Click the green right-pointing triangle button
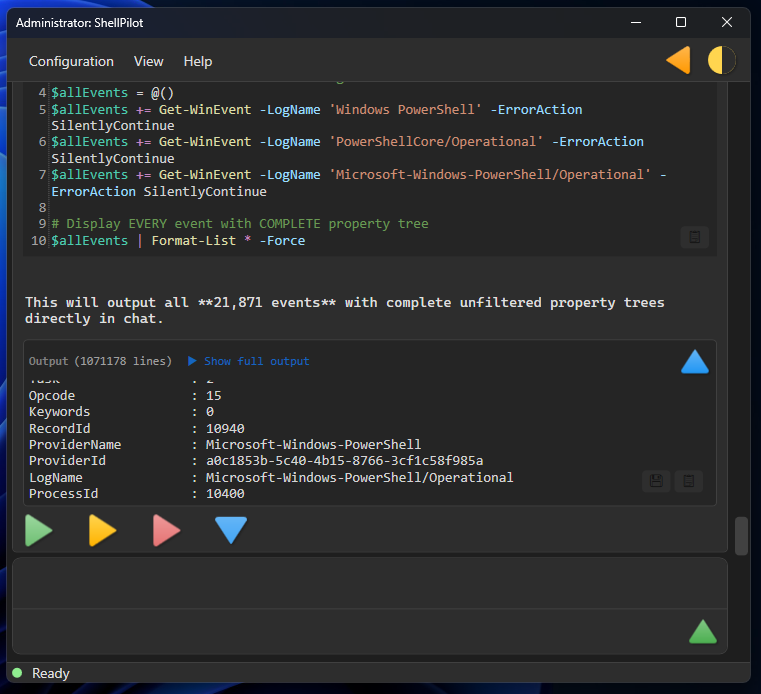The height and width of the screenshot is (694, 761). coord(38,530)
